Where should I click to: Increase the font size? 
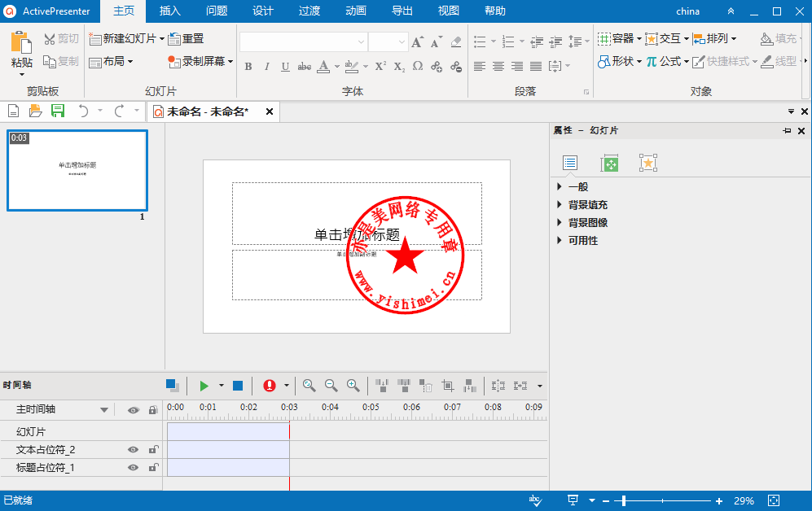point(417,41)
